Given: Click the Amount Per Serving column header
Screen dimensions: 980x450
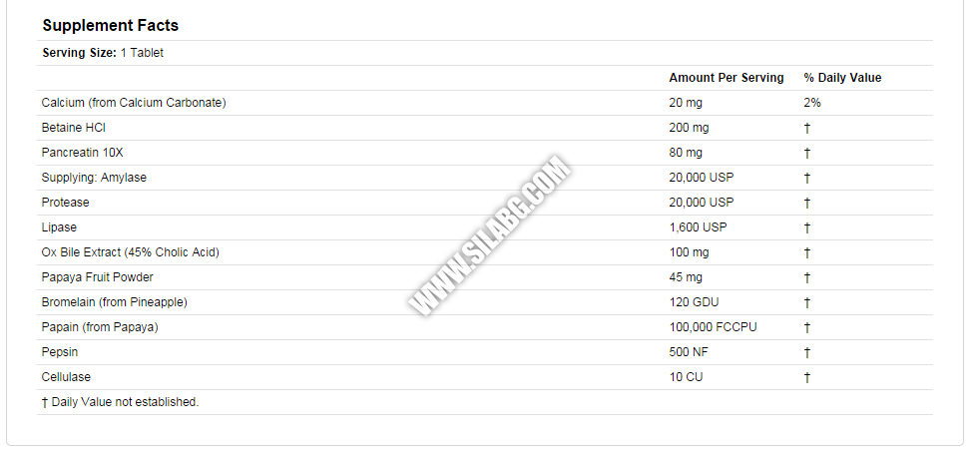Looking at the screenshot, I should pyautogui.click(x=727, y=78).
